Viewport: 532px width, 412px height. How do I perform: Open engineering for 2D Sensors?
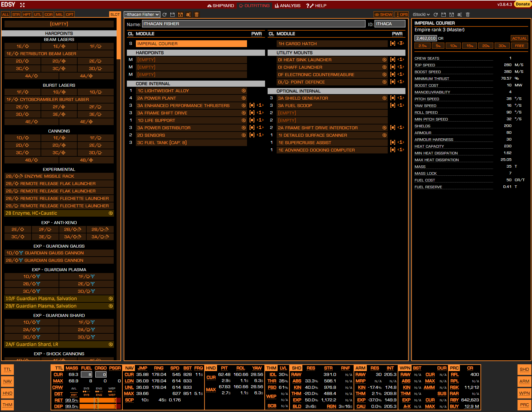244,135
